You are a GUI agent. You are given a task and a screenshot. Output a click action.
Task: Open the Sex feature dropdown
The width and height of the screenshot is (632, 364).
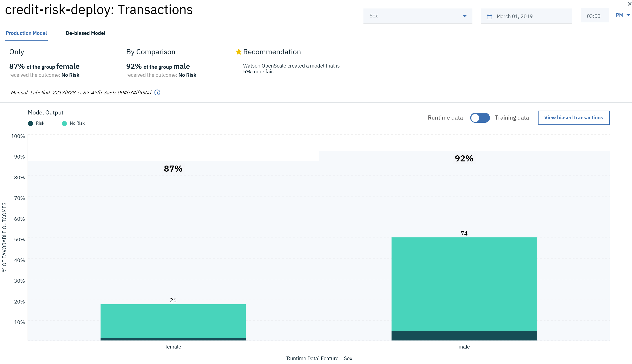tap(417, 16)
